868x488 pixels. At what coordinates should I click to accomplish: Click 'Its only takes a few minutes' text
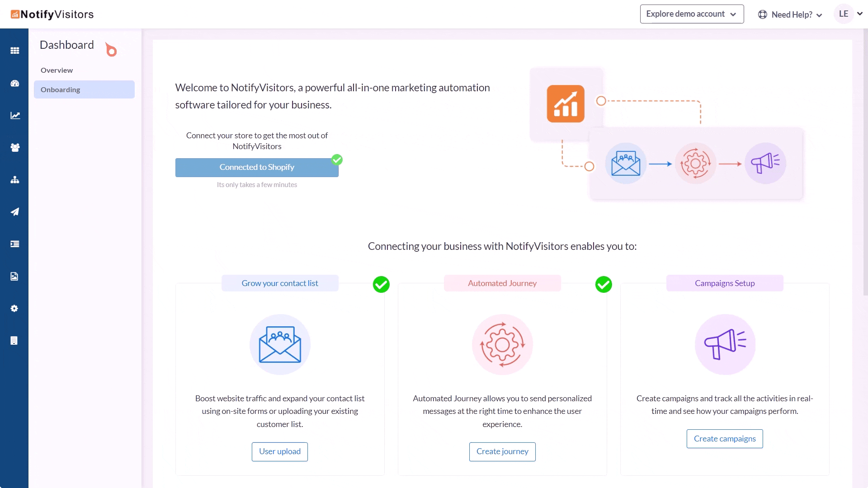pos(257,185)
